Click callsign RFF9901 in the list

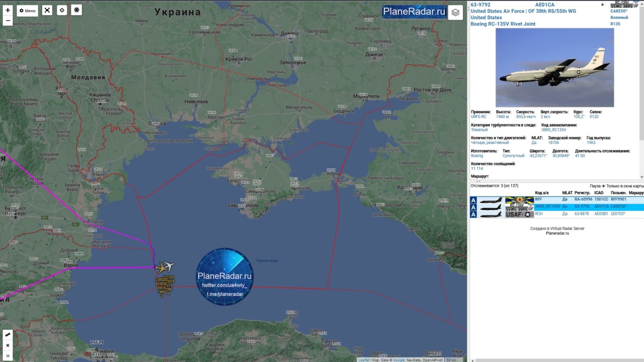619,199
